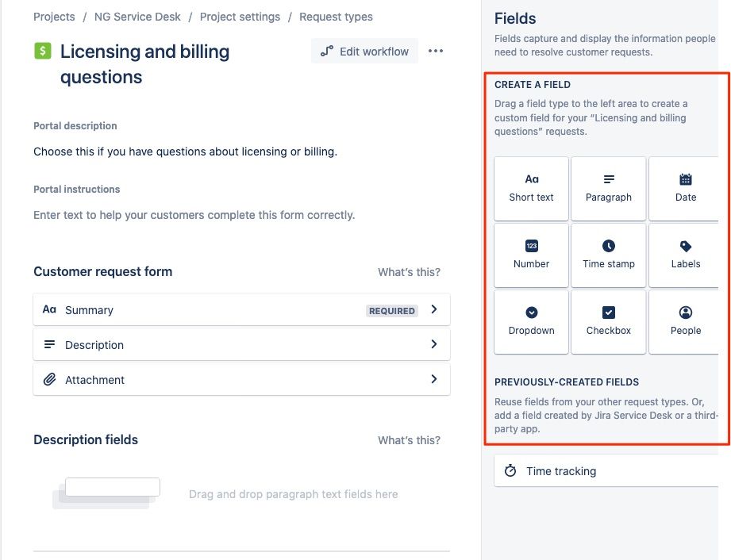Image resolution: width=731 pixels, height=560 pixels.
Task: Click the Portal description label
Action: tap(75, 126)
